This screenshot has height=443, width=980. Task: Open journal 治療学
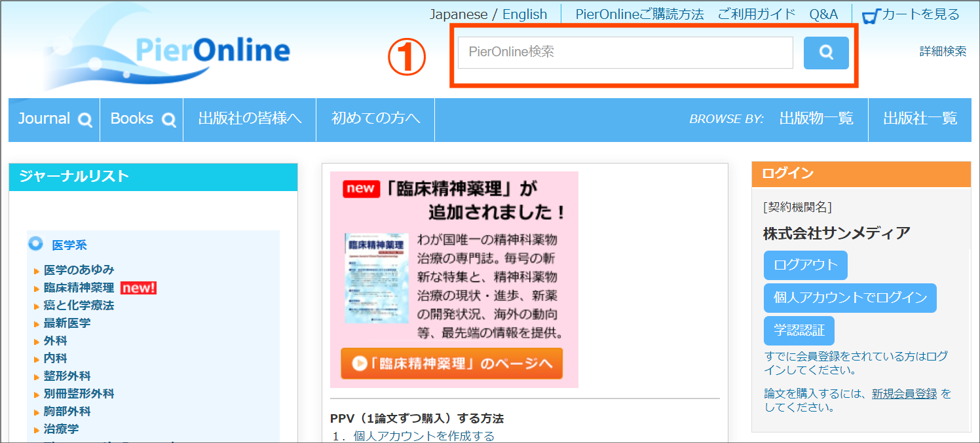[61, 429]
